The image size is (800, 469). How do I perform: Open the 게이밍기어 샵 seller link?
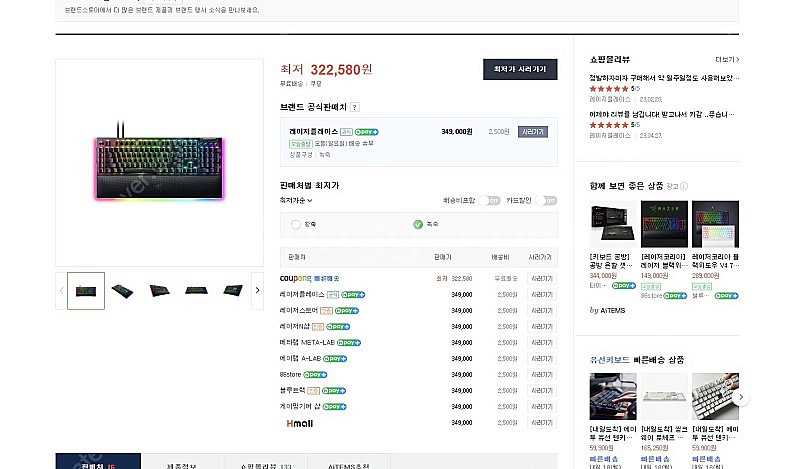pyautogui.click(x=300, y=407)
